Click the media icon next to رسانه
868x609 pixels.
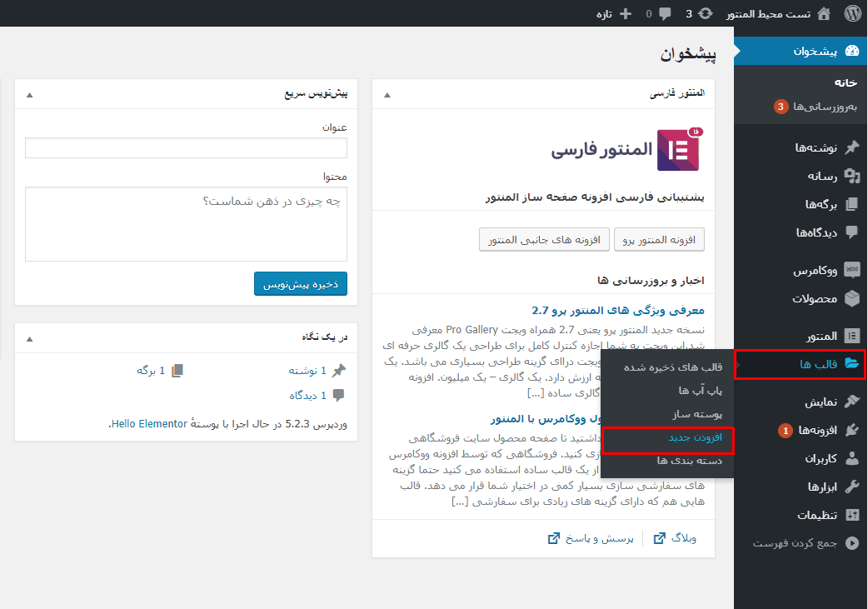pos(852,176)
